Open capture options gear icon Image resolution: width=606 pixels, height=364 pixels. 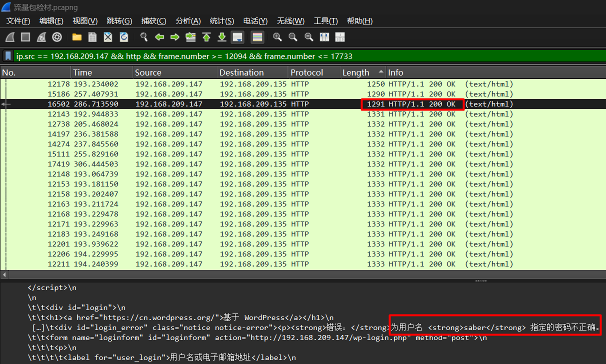[57, 37]
